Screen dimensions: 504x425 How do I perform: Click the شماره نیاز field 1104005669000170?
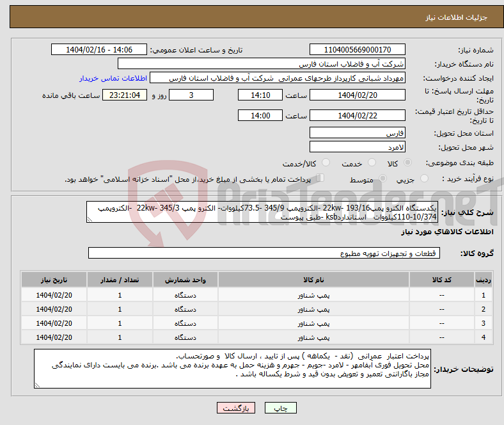tap(357, 49)
